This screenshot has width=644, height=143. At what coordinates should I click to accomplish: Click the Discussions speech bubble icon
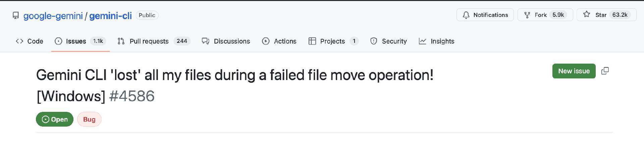(x=206, y=41)
